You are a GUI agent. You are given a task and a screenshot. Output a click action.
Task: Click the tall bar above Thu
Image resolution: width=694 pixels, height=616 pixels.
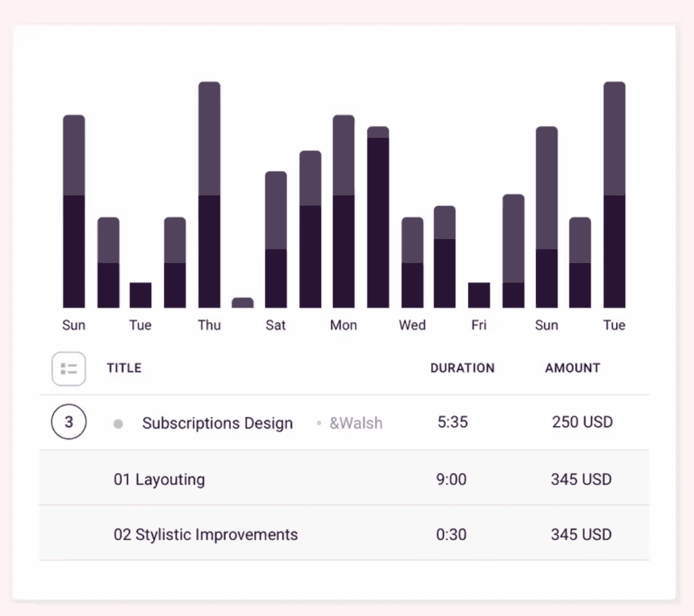(209, 195)
